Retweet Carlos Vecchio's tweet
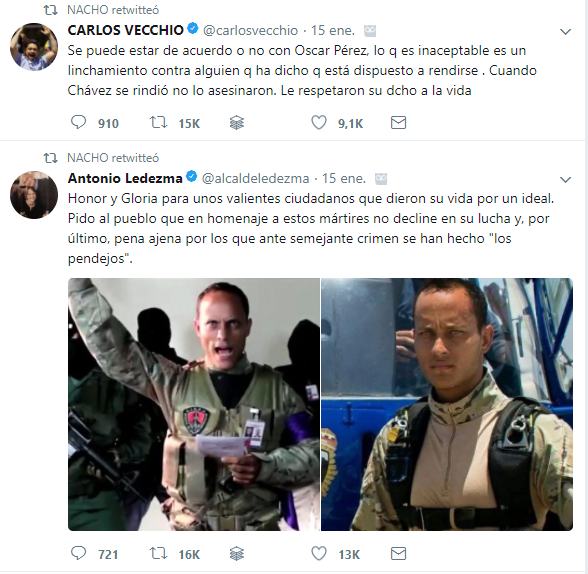This screenshot has width=588, height=574. [158, 123]
